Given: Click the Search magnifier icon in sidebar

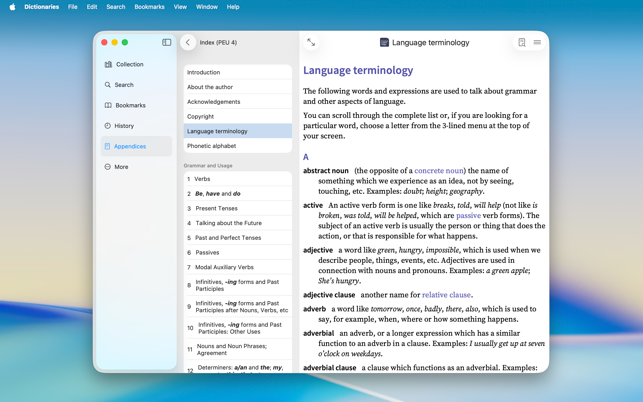Looking at the screenshot, I should [107, 85].
